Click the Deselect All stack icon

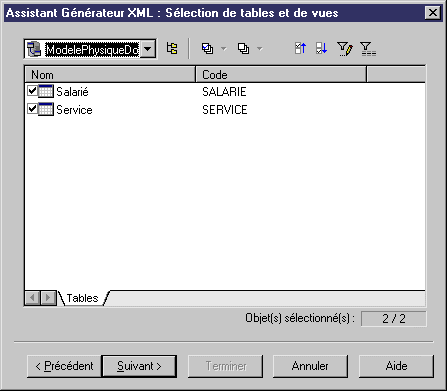[x=243, y=49]
